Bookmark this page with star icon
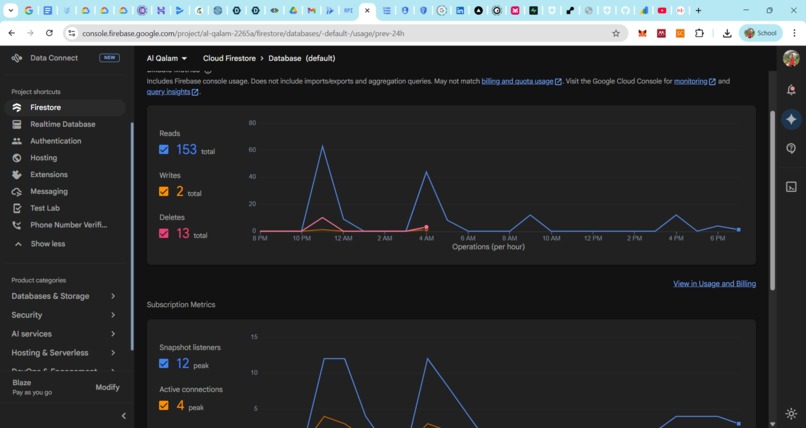Image resolution: width=806 pixels, height=428 pixels. tap(616, 33)
